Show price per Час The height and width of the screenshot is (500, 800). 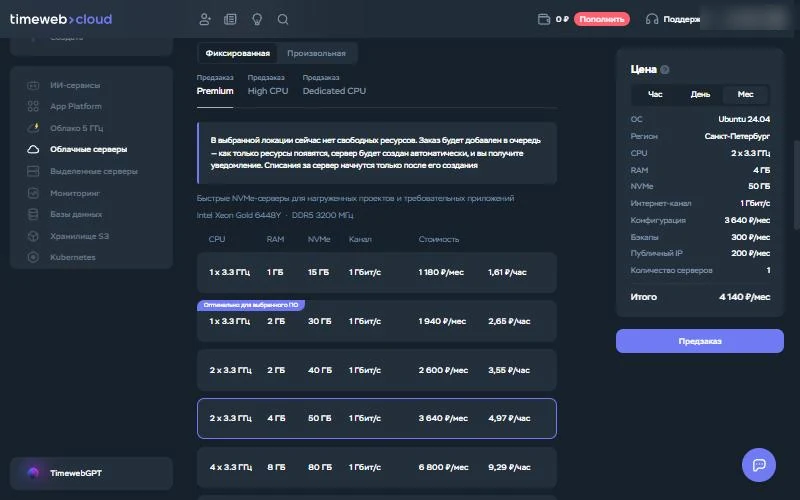click(655, 94)
